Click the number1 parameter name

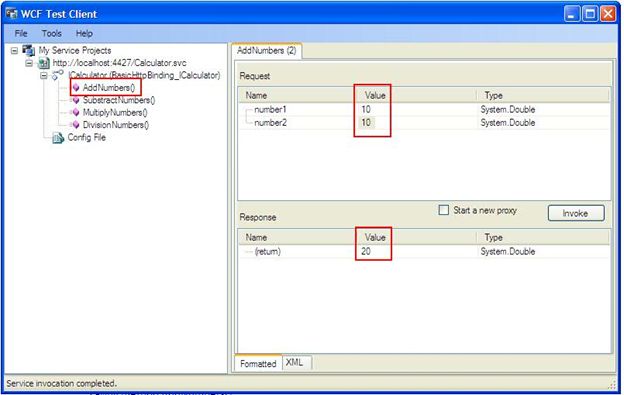point(270,109)
